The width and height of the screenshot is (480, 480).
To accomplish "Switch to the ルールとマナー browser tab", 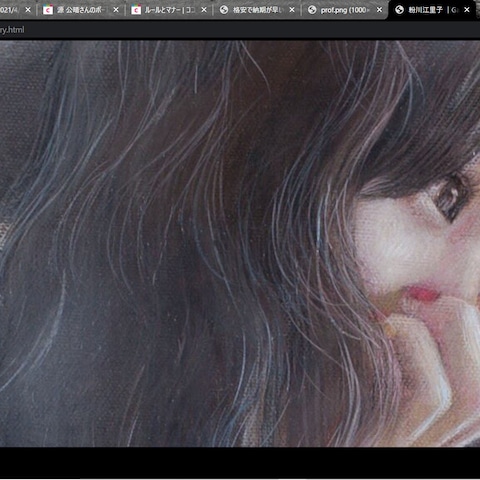I will click(169, 10).
